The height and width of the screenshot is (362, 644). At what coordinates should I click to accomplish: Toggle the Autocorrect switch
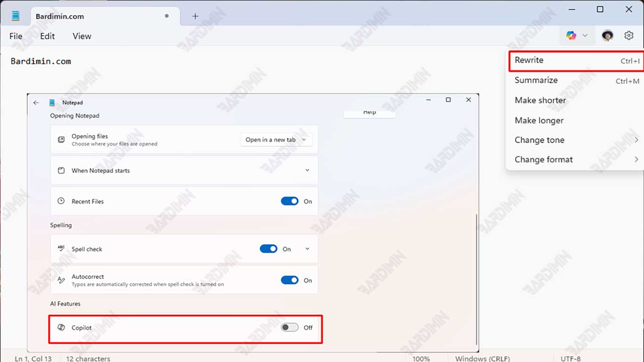(289, 280)
